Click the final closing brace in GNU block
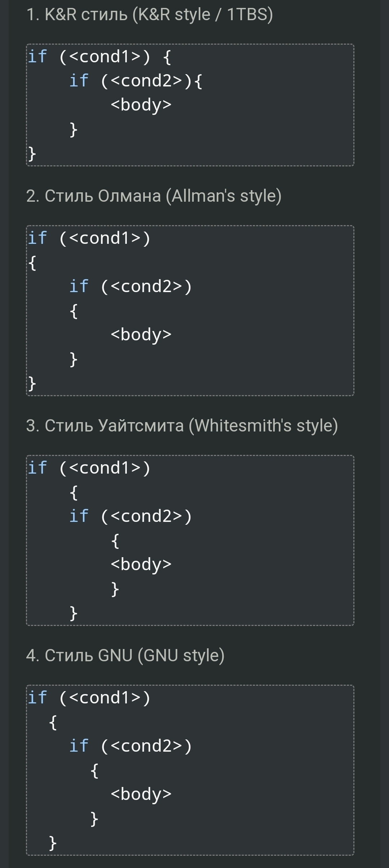The width and height of the screenshot is (389, 868). click(x=53, y=843)
